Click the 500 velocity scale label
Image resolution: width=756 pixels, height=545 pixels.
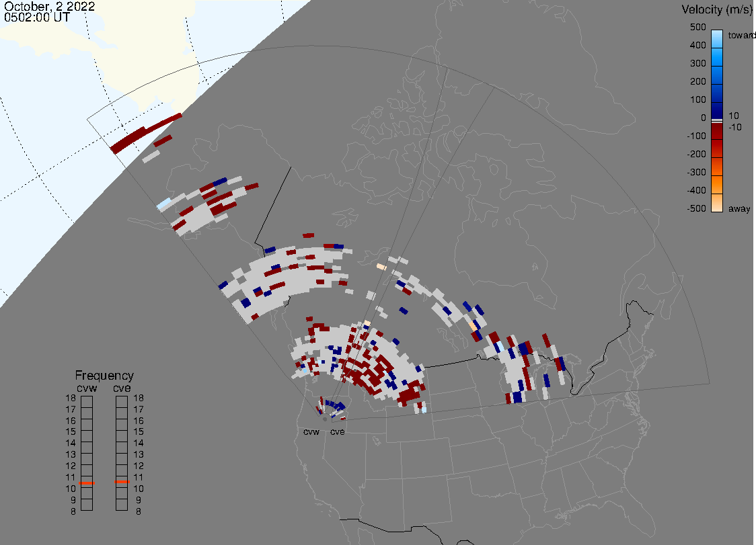click(x=698, y=27)
